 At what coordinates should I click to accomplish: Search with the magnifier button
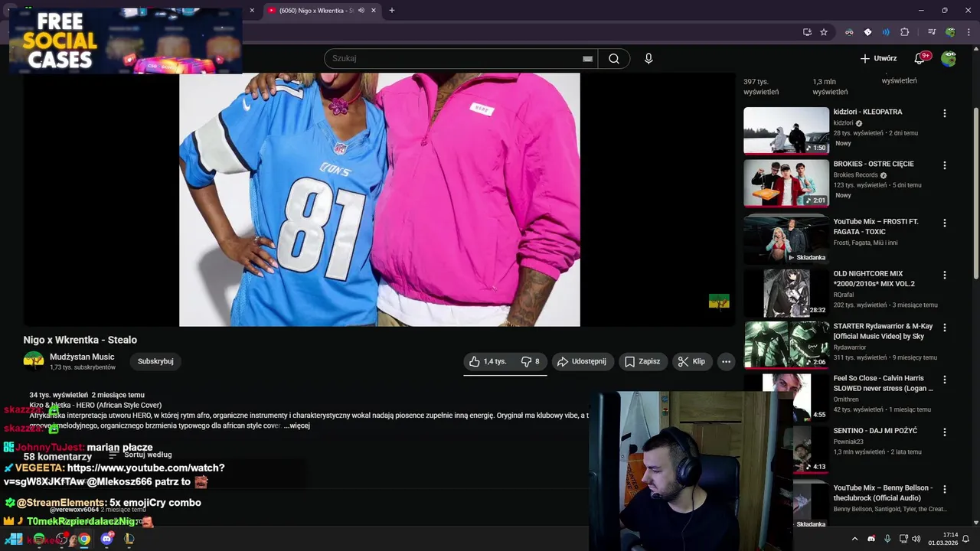(614, 59)
